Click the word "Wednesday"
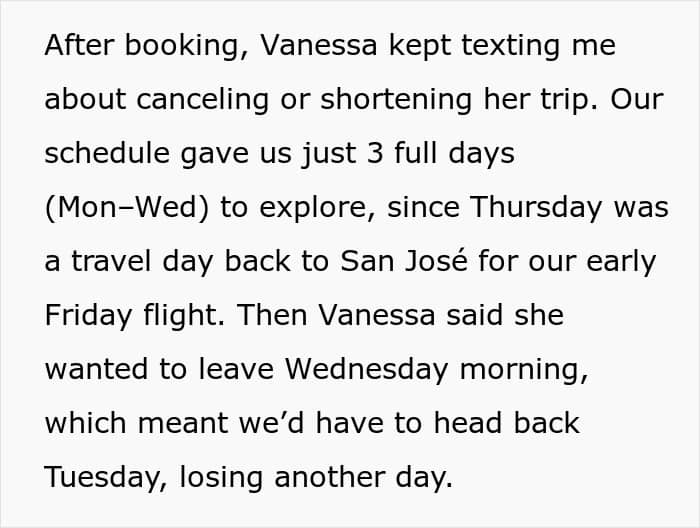 (368, 370)
